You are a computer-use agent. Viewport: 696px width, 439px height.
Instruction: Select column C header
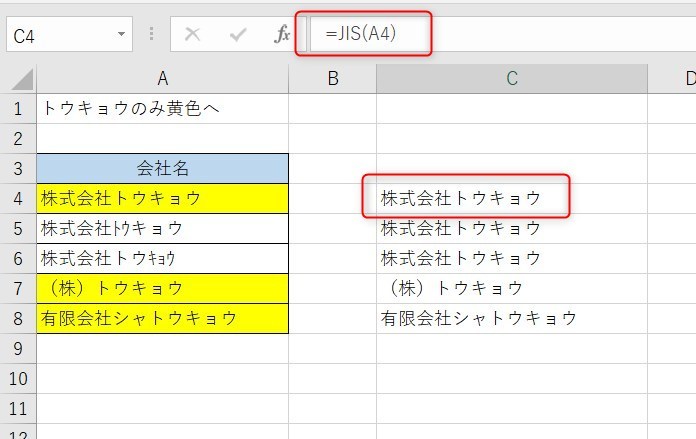[512, 79]
